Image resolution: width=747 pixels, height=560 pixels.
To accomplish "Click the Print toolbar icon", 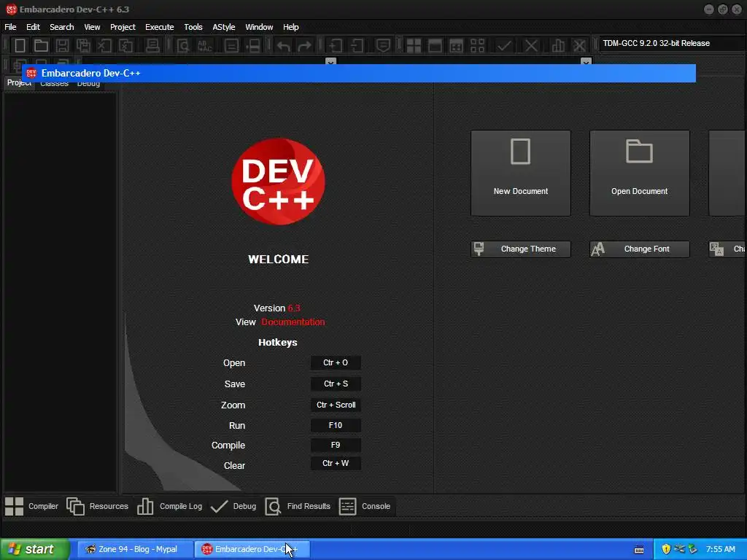I will tap(152, 46).
